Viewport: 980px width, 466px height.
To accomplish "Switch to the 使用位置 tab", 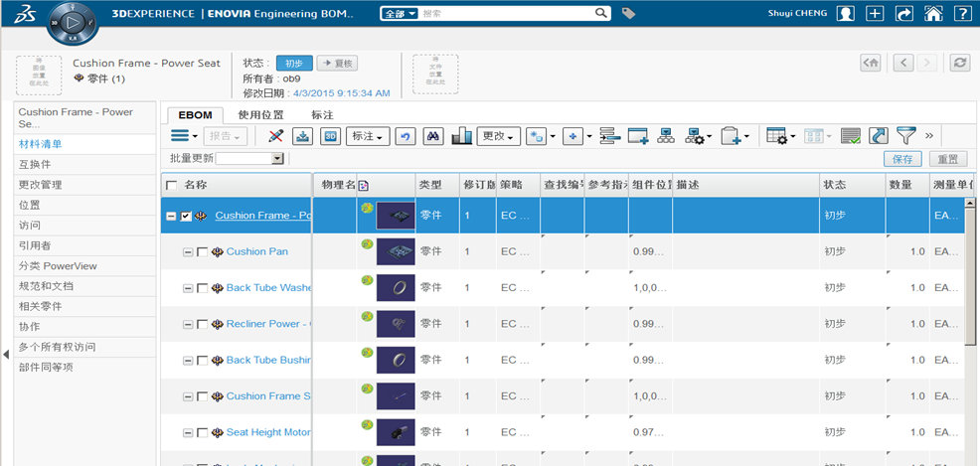I will (x=260, y=115).
